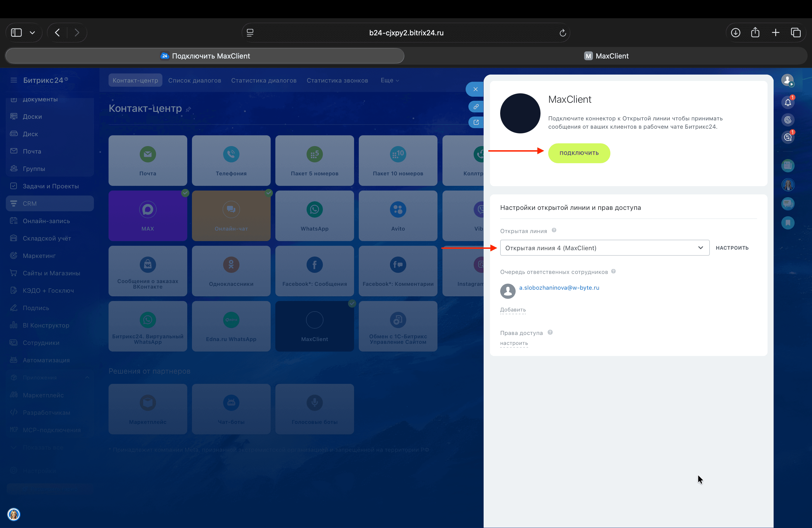Open Почта in left sidebar

(x=50, y=151)
